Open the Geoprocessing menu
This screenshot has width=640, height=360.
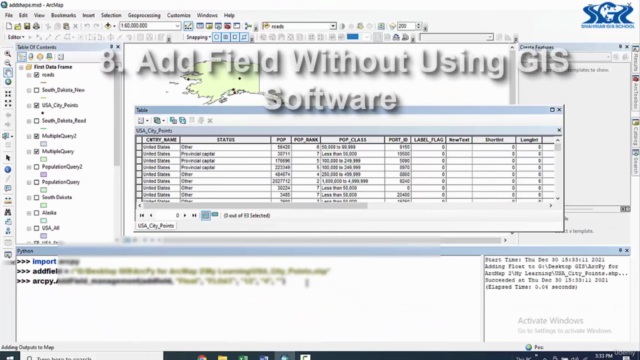click(144, 16)
